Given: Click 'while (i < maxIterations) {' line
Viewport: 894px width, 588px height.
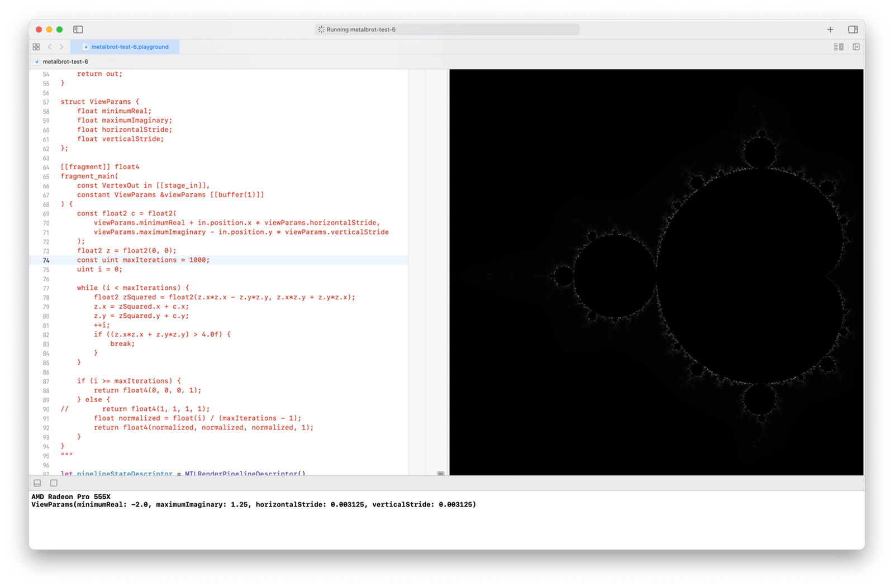Looking at the screenshot, I should (133, 288).
